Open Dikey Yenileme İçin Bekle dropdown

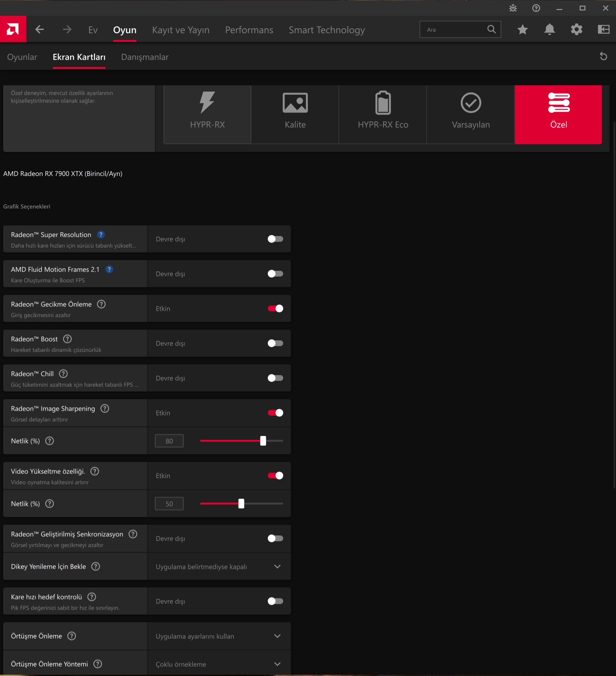pos(219,566)
